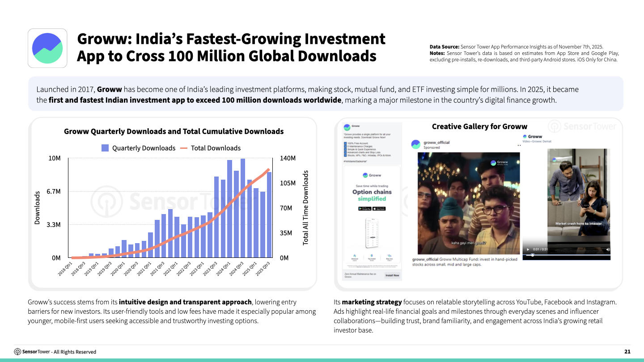
Task: Click the Groww app icon beside the title
Action: click(47, 47)
